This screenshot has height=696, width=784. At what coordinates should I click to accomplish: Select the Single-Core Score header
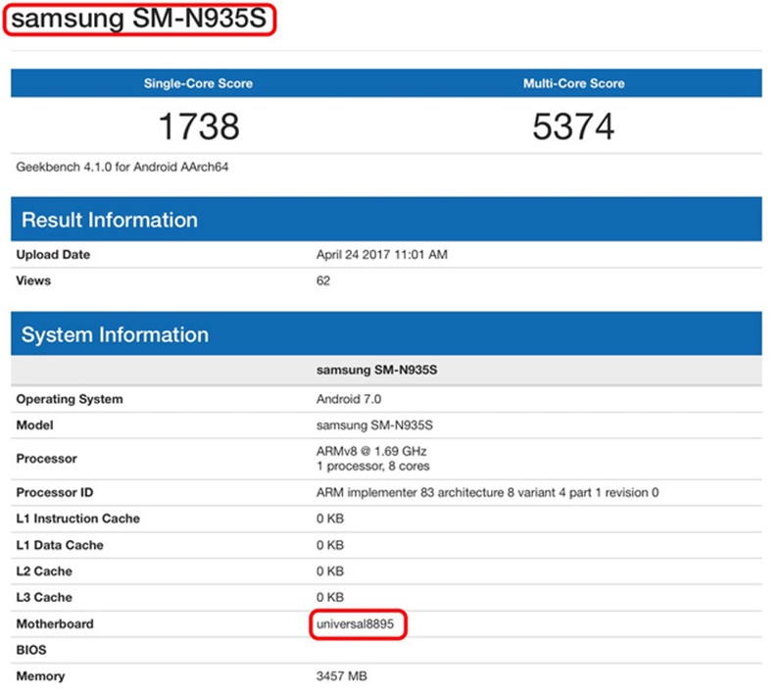tap(198, 83)
